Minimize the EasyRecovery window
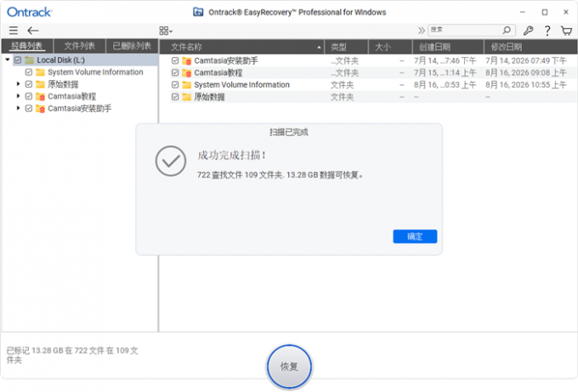 [x=523, y=12]
